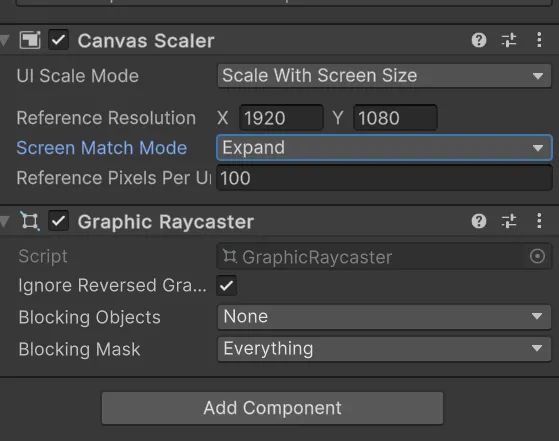
Task: Click the Add Component button
Action: pyautogui.click(x=272, y=408)
